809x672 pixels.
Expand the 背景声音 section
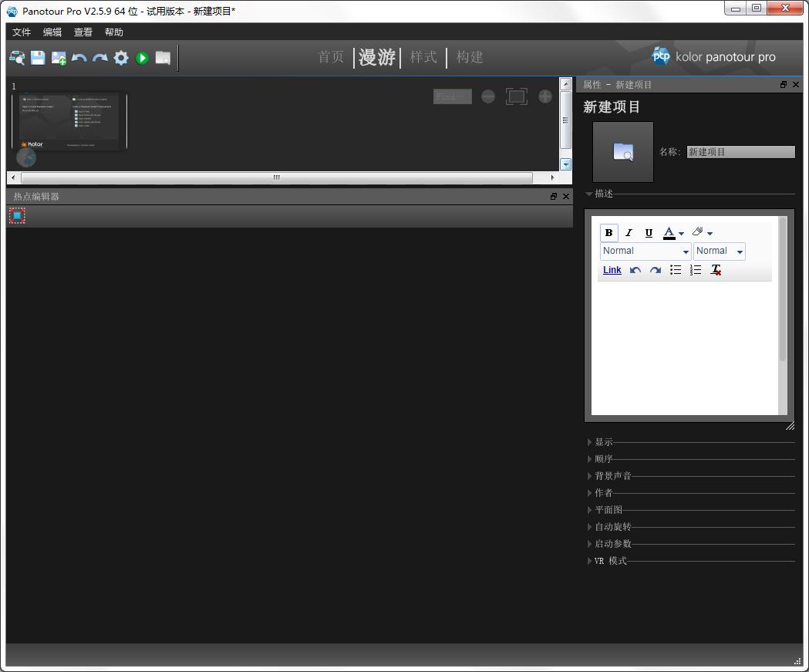pos(612,476)
